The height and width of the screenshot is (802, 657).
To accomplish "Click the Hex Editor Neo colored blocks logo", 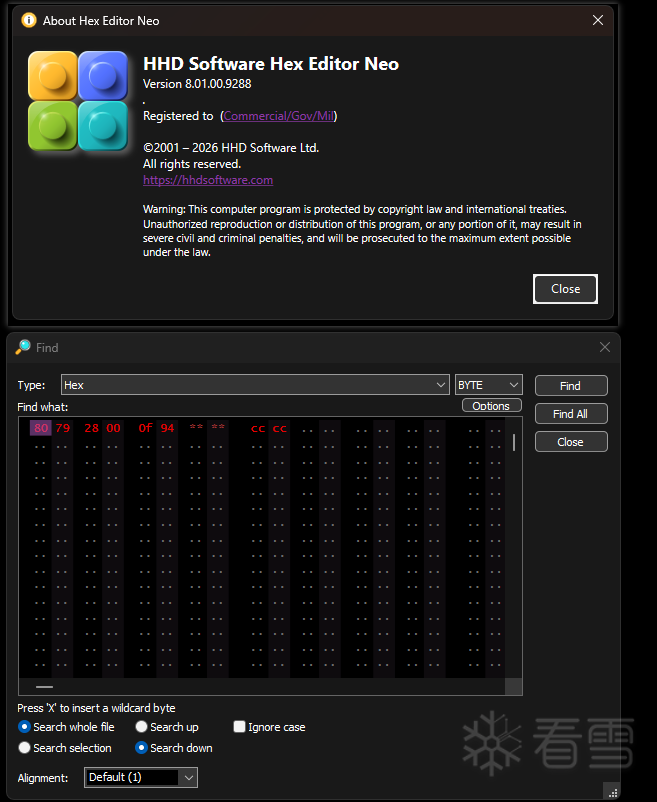I will (78, 101).
